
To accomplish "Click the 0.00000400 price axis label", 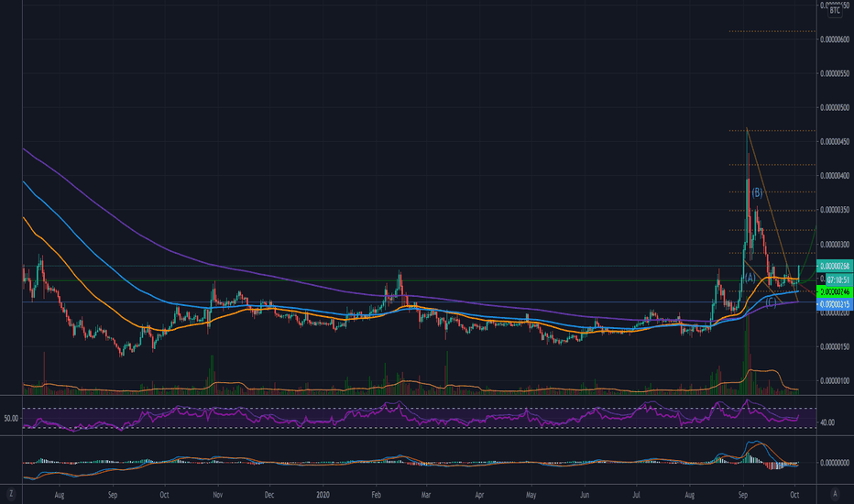I will pos(835,175).
